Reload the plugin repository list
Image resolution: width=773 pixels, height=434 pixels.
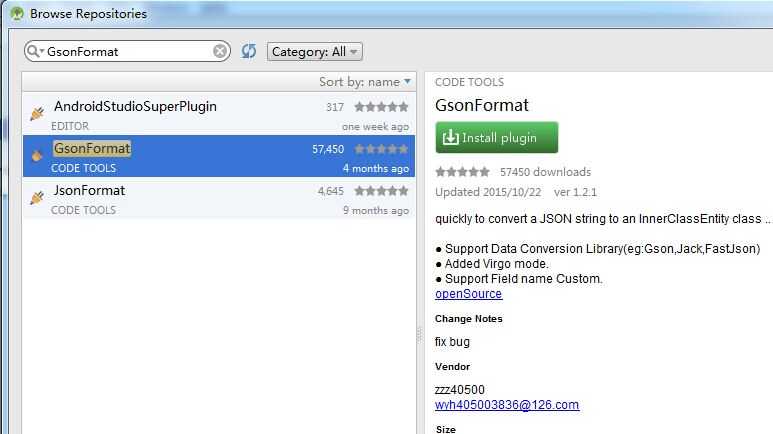(249, 51)
